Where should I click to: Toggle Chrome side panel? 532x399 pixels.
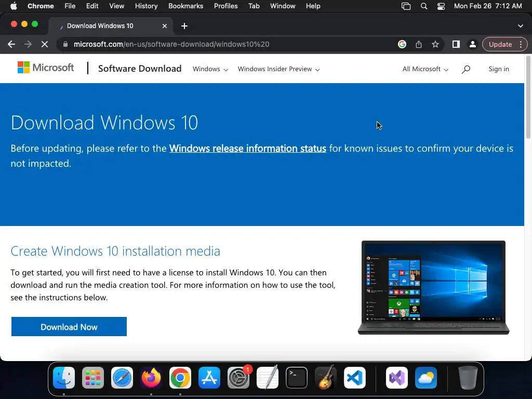pyautogui.click(x=456, y=45)
